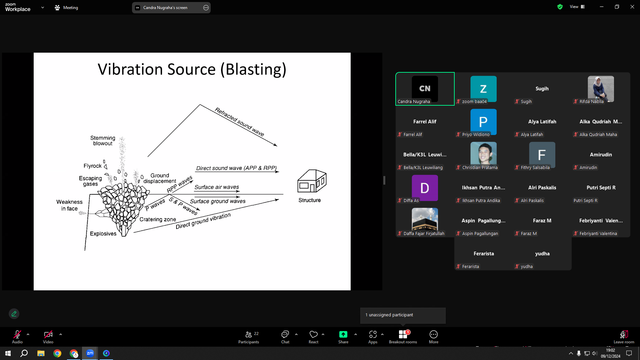Click Leave room button
The height and width of the screenshot is (360, 640).
click(624, 337)
